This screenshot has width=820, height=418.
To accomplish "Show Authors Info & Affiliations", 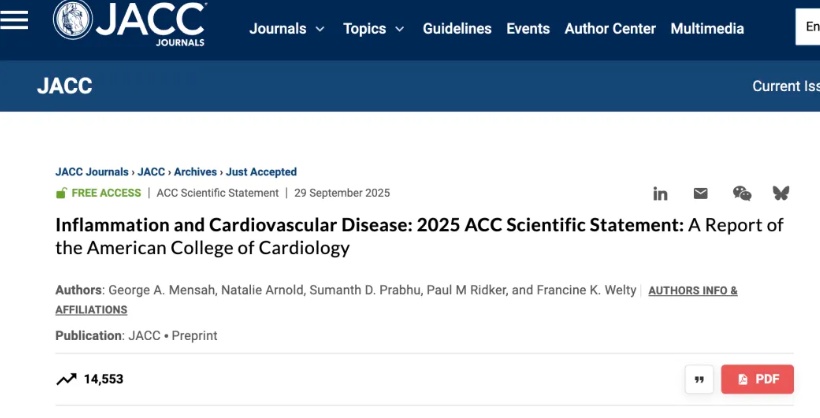I will 692,291.
